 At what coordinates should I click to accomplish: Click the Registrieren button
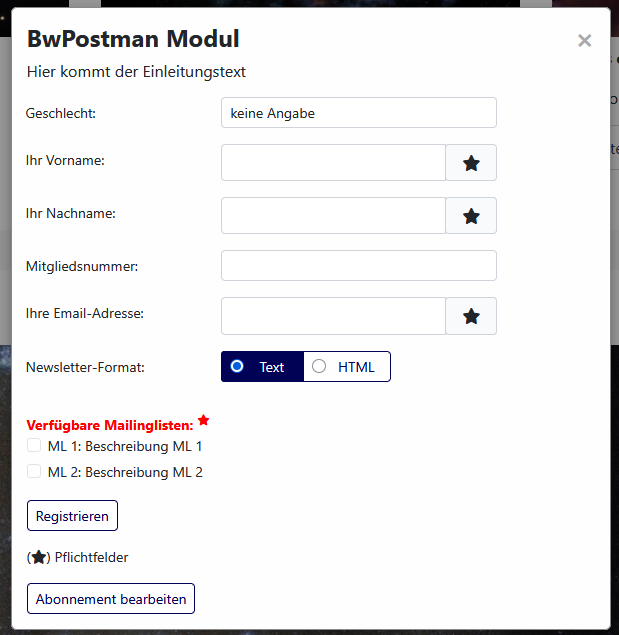pos(73,516)
